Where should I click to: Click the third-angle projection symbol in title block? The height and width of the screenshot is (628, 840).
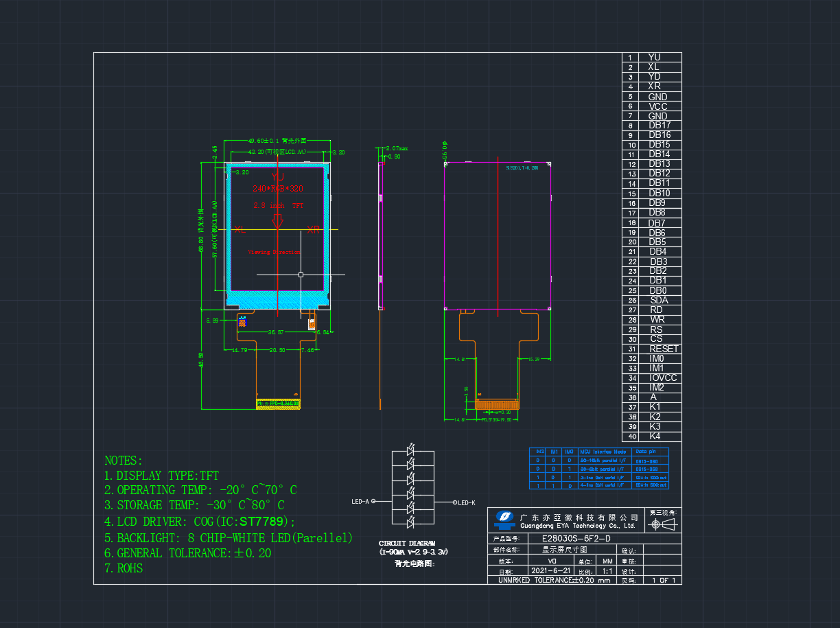click(x=662, y=524)
